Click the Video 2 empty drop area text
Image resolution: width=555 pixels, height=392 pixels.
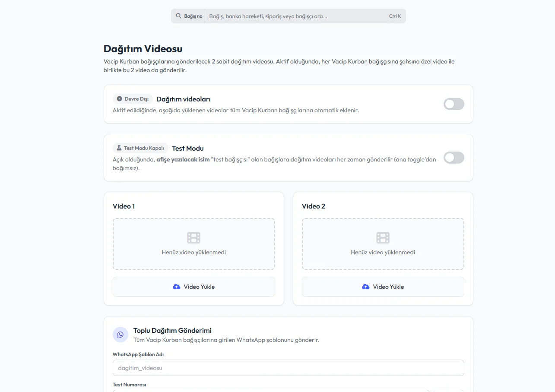coord(383,252)
